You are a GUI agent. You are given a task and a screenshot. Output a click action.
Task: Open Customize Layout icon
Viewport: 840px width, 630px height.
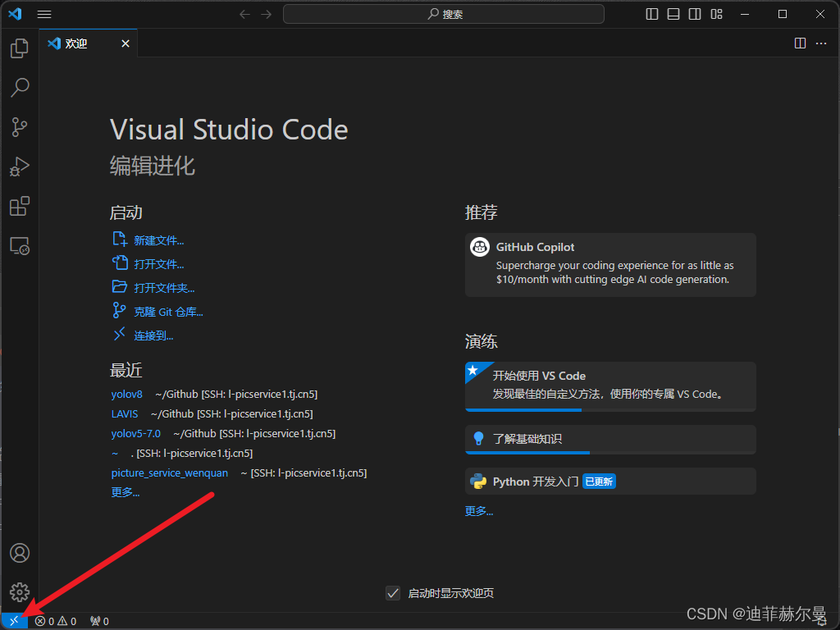pyautogui.click(x=716, y=15)
